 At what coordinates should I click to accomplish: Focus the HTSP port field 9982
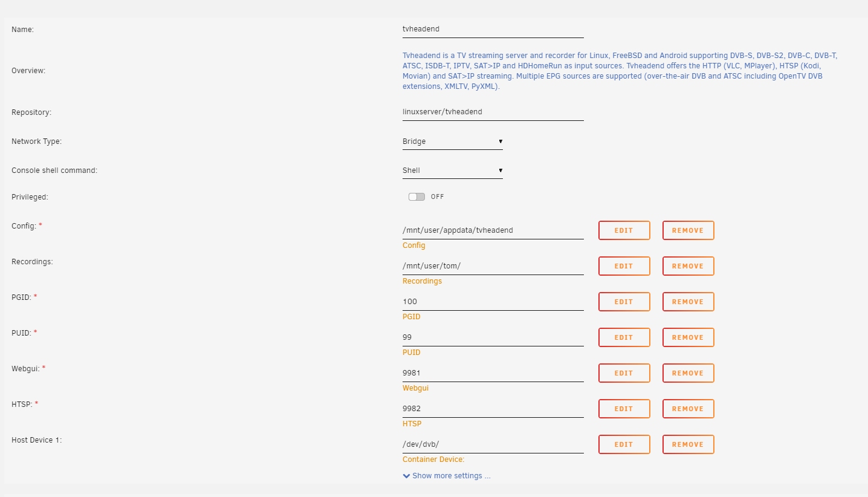pyautogui.click(x=493, y=409)
